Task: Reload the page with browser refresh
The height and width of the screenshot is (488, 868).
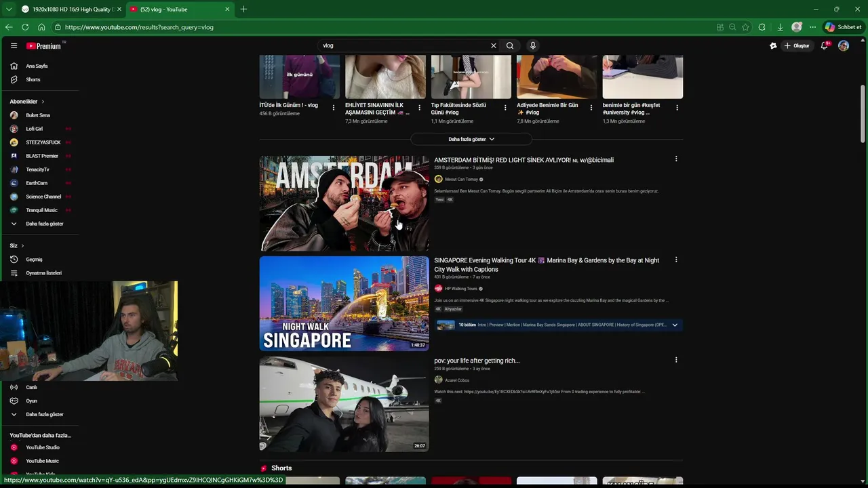Action: (25, 27)
